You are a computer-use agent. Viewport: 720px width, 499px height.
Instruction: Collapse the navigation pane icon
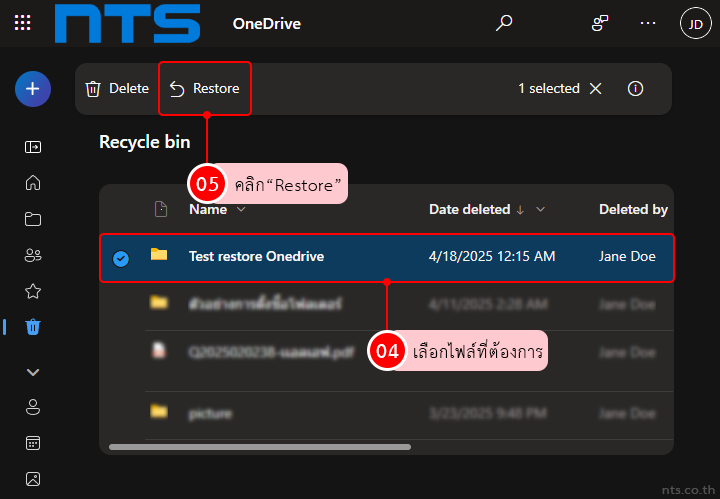(33, 147)
